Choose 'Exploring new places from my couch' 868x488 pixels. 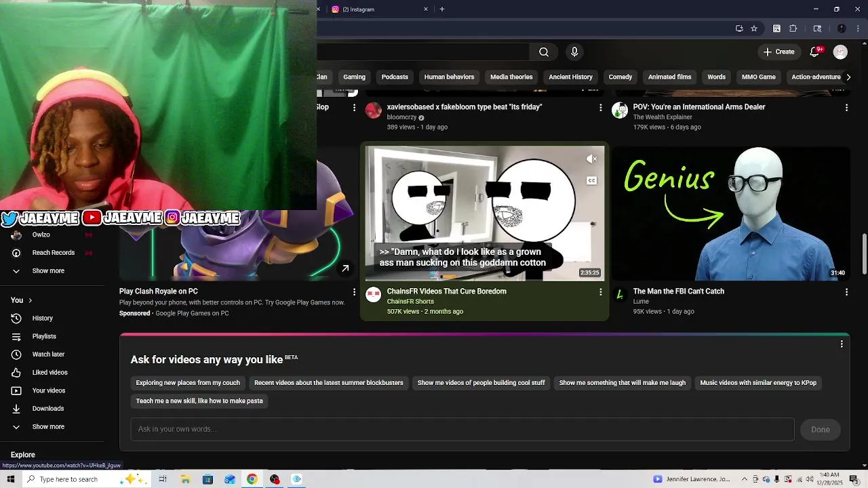[x=188, y=383]
